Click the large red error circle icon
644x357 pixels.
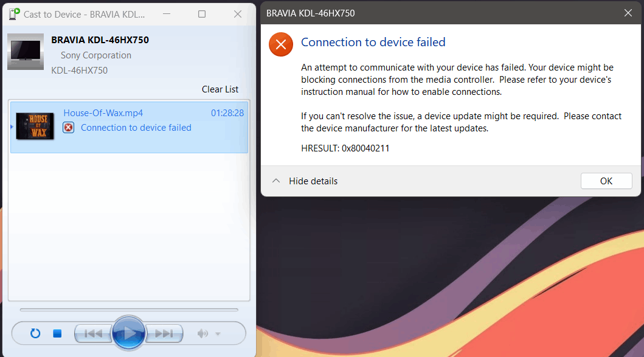coord(281,44)
